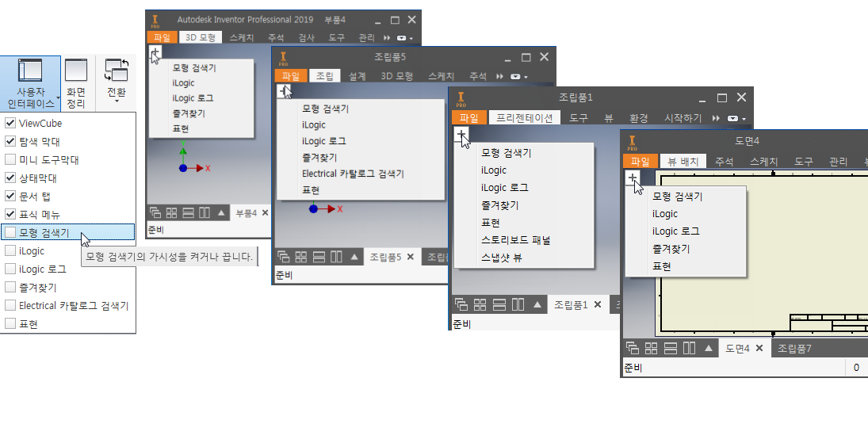The height and width of the screenshot is (424, 868).
Task: Click horizontal tile icon in 부품4 window
Action: (x=188, y=212)
